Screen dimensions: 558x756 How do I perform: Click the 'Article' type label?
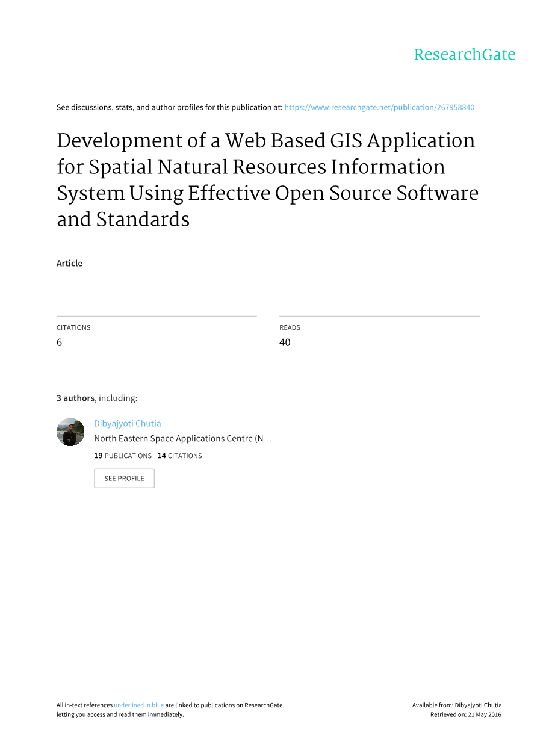pyautogui.click(x=69, y=263)
